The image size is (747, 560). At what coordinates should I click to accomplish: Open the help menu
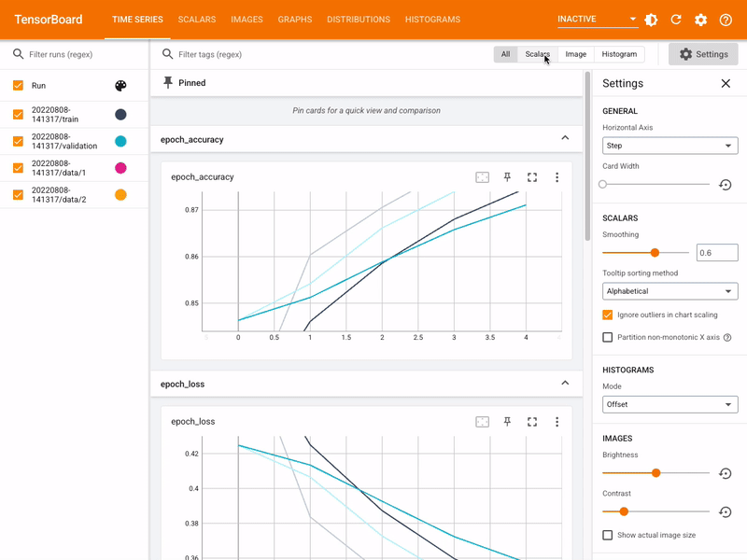click(x=726, y=20)
